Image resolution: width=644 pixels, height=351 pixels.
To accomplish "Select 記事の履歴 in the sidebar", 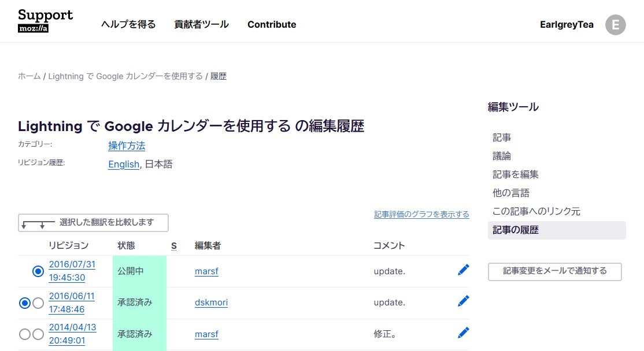I will (516, 230).
